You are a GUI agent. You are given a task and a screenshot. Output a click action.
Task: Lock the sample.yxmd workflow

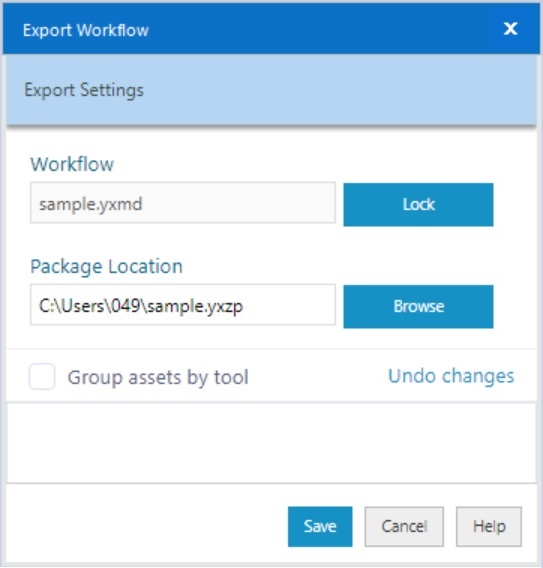coord(418,205)
